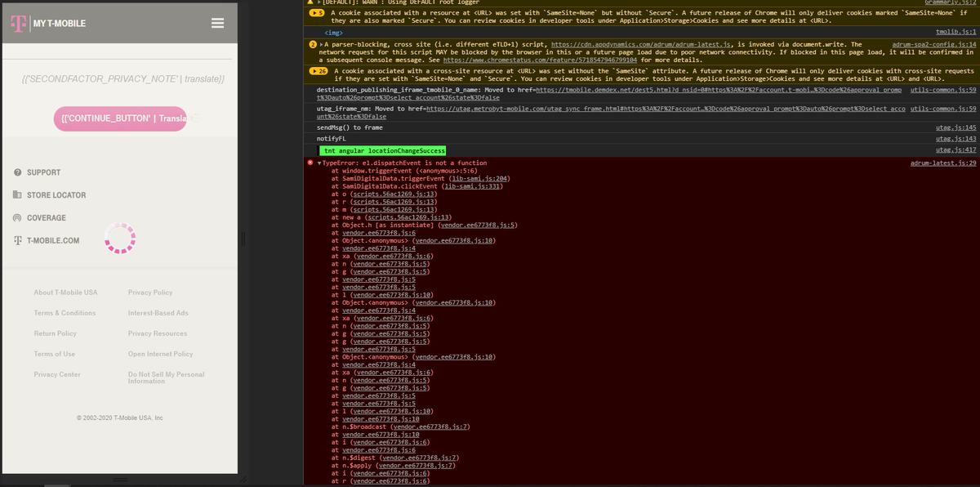Open the Privacy Center footer link

[x=57, y=374]
